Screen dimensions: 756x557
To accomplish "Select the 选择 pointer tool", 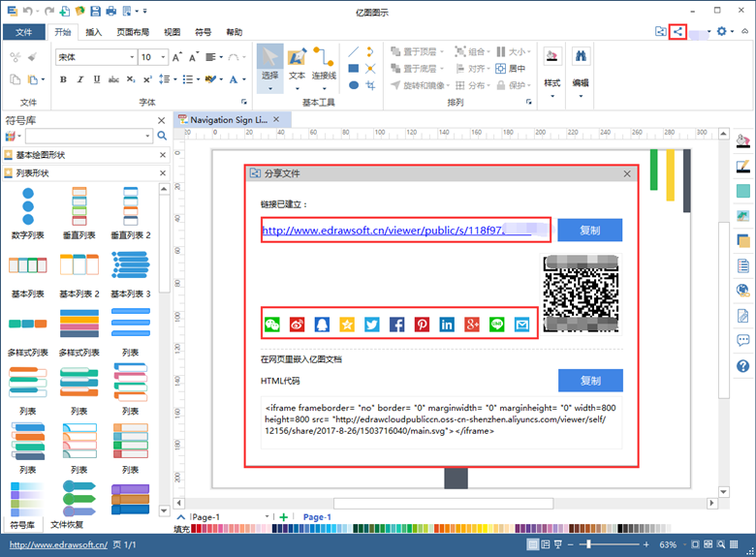I will tap(270, 68).
